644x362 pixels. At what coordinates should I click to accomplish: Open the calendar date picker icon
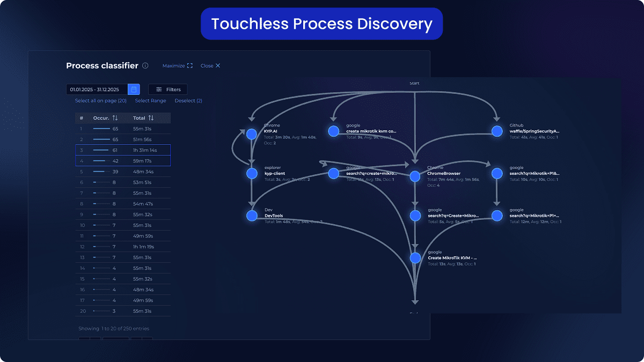pos(134,90)
